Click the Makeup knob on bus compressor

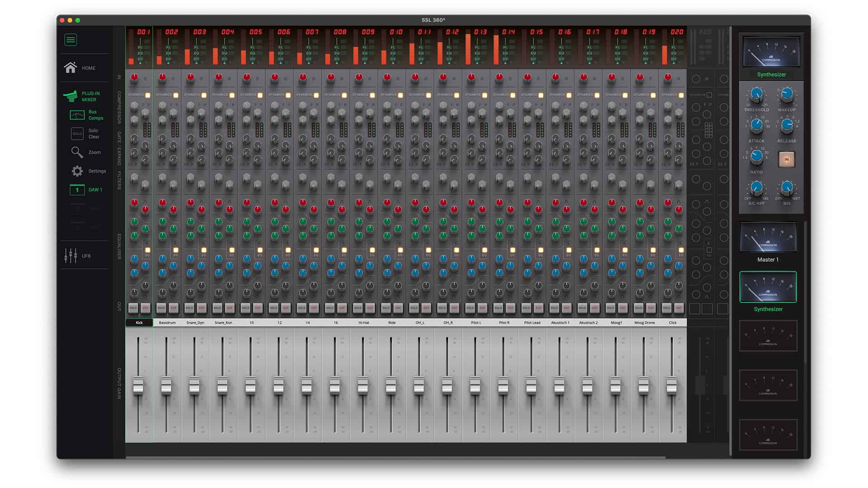click(x=787, y=95)
